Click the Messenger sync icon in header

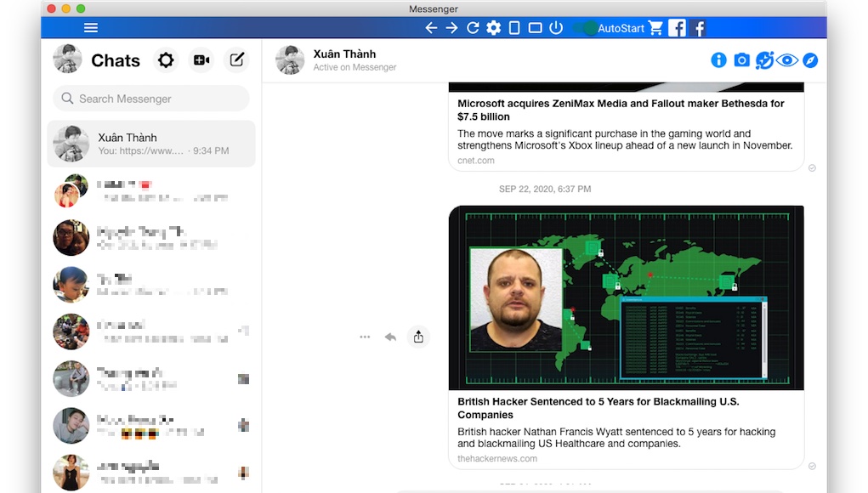point(764,60)
